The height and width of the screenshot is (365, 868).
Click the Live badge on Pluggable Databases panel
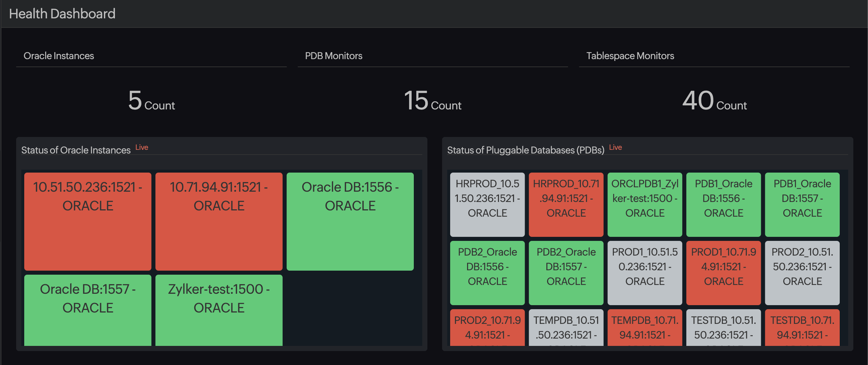[616, 147]
